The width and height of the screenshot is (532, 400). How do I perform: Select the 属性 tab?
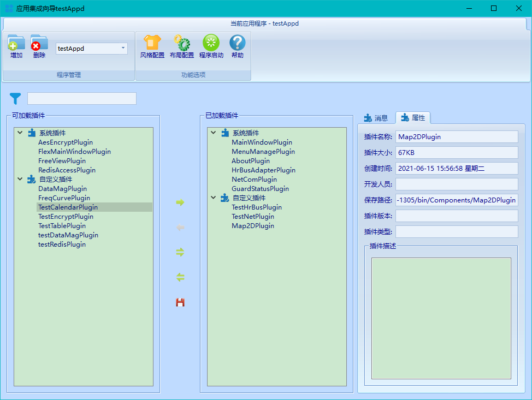coord(413,118)
